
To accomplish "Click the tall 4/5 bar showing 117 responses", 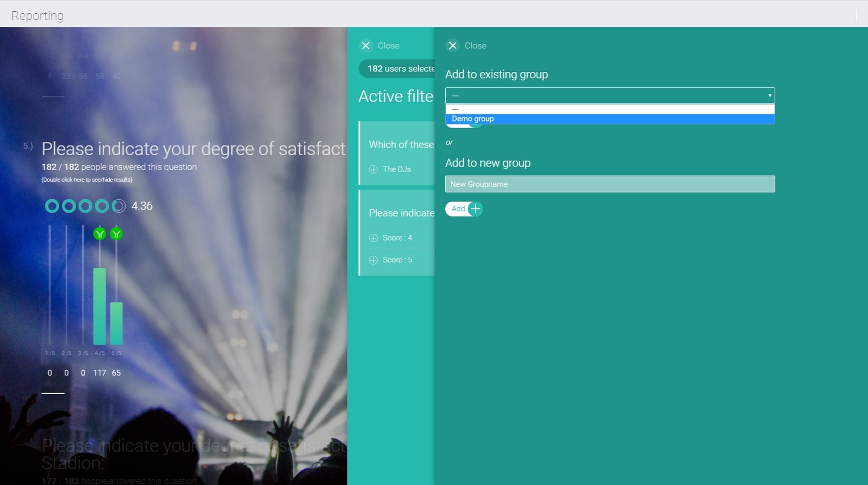I will coord(100,306).
